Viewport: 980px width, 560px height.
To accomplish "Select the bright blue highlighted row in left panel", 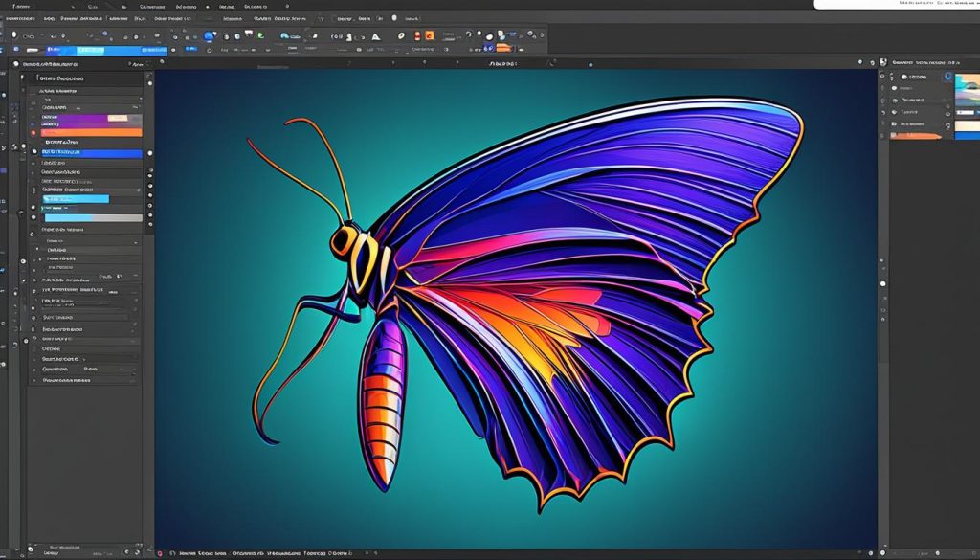I will 92,153.
